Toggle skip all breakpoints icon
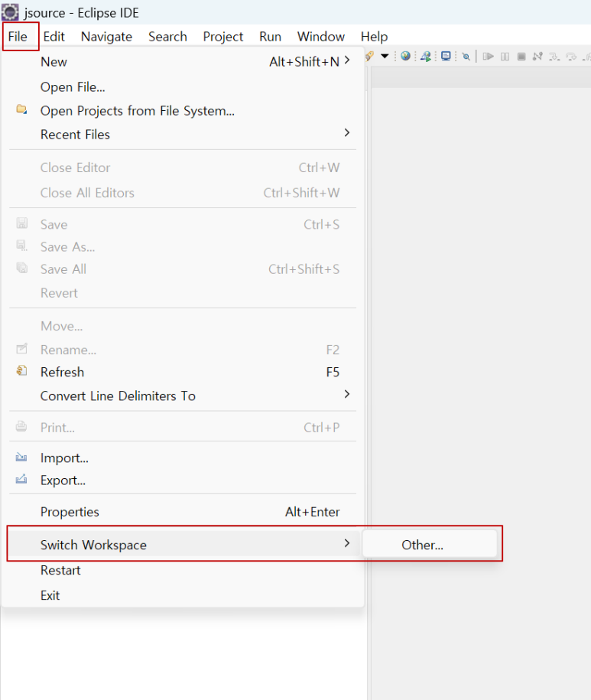This screenshot has width=591, height=700. tap(466, 57)
